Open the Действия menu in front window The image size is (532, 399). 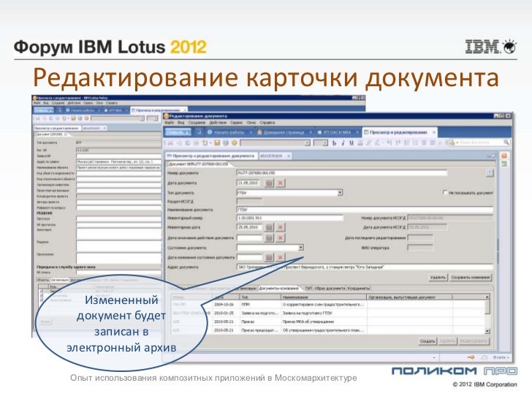click(x=218, y=123)
